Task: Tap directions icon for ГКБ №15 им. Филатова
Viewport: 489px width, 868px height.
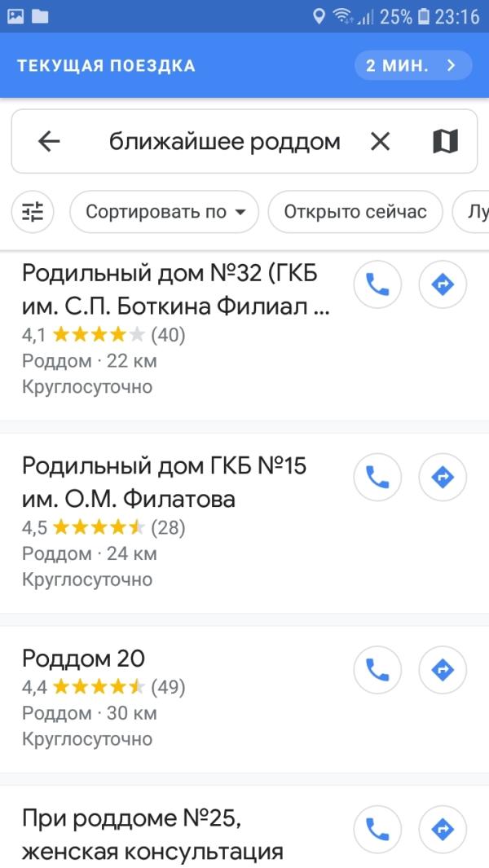Action: coord(441,477)
